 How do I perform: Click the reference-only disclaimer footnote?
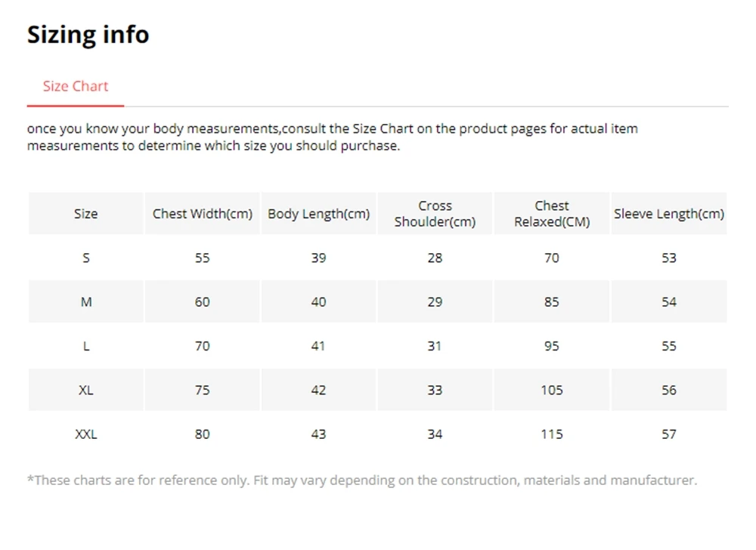pos(362,480)
